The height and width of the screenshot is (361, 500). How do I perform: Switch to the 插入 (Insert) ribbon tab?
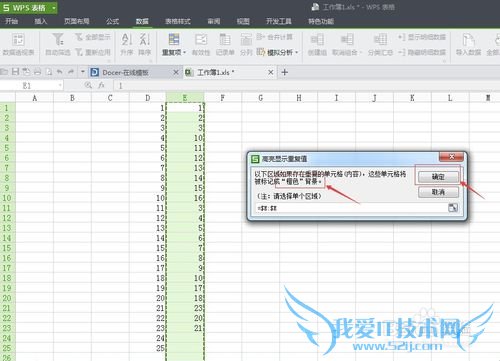pyautogui.click(x=41, y=21)
